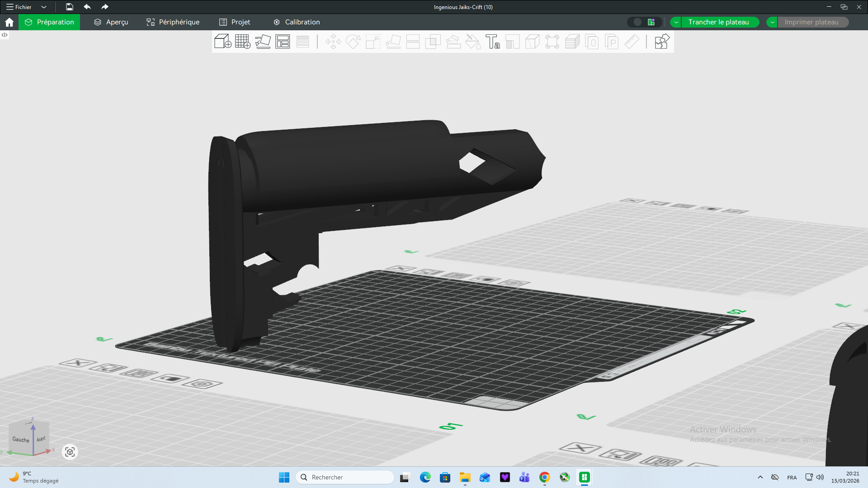This screenshot has width=868, height=488.
Task: Click the Rechercher search box in taskbar
Action: pos(345,477)
